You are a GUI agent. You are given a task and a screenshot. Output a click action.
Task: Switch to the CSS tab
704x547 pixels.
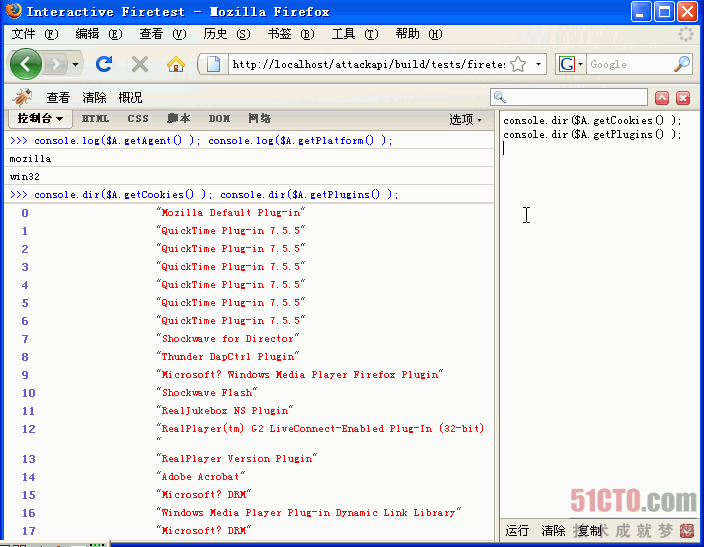coord(138,119)
